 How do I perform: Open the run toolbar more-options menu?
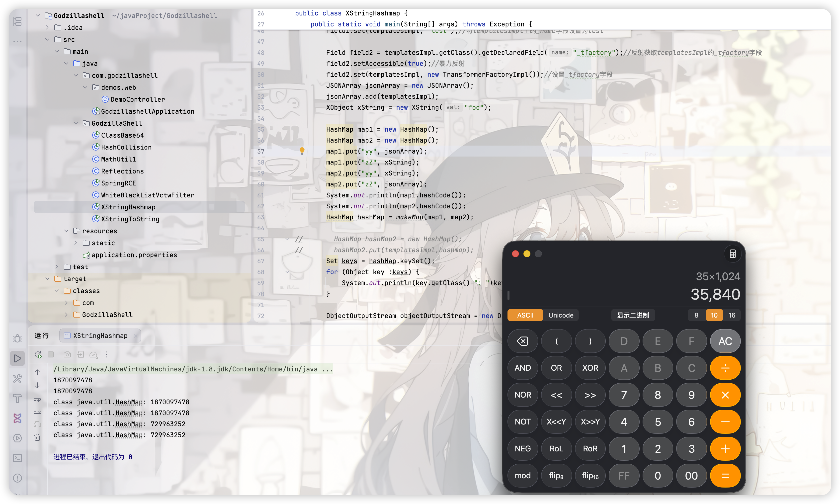tap(106, 354)
